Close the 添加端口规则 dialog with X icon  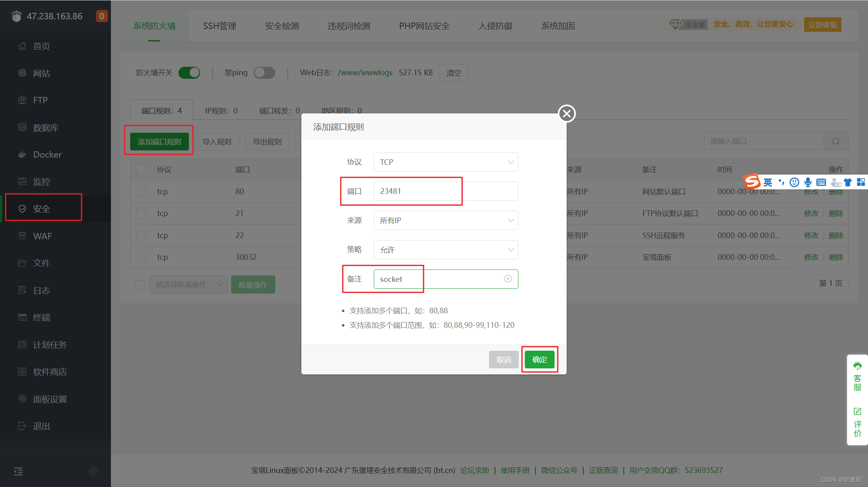(567, 114)
